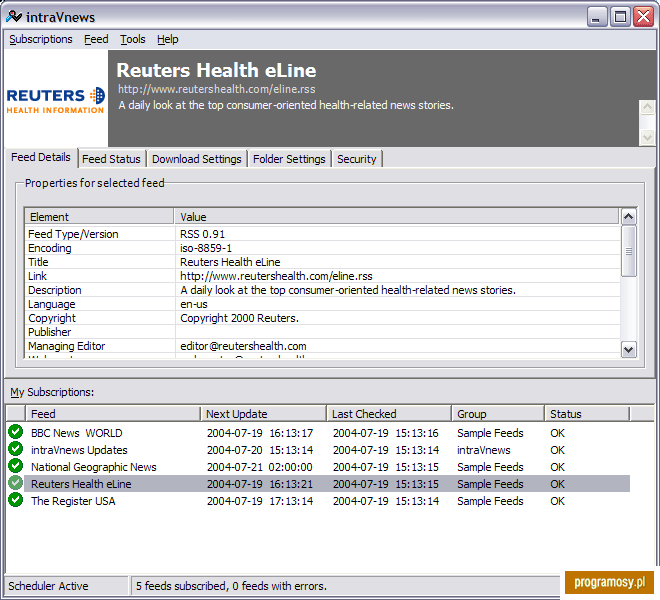Click the Encoding property row

tap(322, 248)
